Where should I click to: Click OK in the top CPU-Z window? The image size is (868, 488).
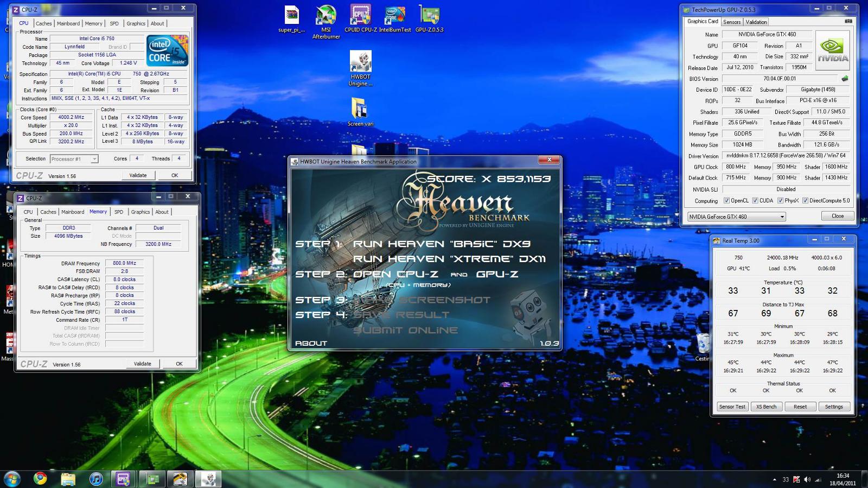click(175, 175)
